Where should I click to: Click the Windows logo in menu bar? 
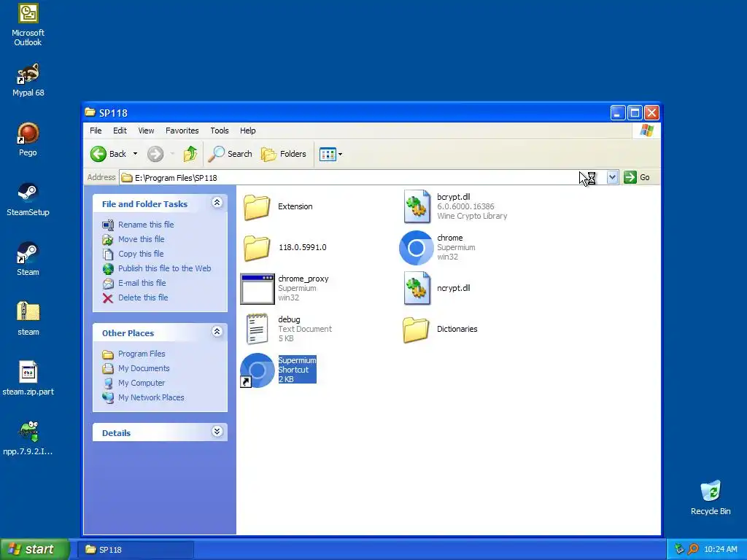tap(647, 131)
